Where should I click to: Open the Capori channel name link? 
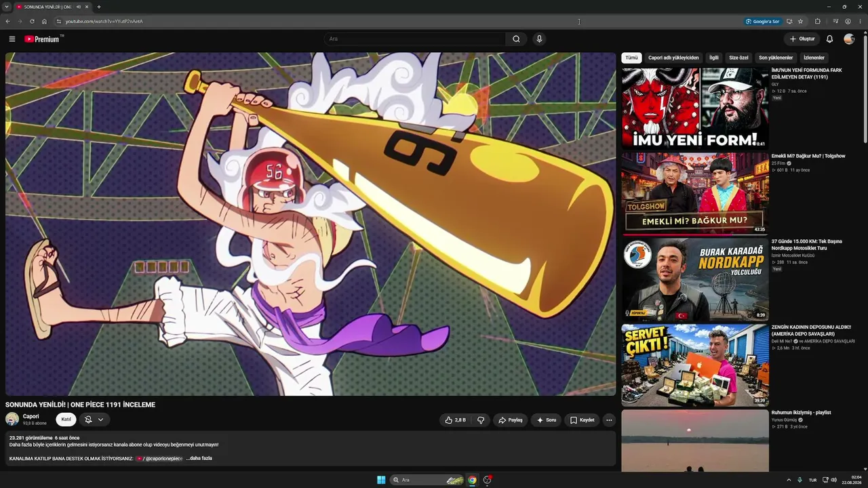[x=31, y=416]
